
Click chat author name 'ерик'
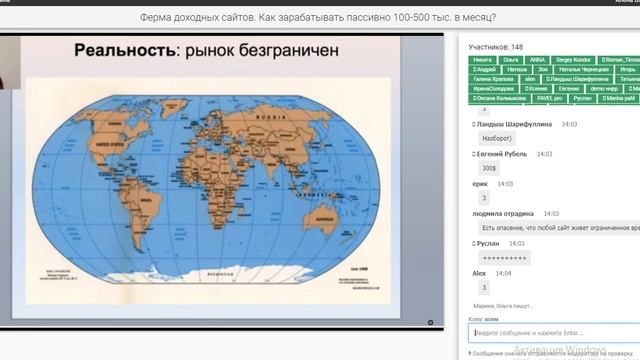(480, 184)
